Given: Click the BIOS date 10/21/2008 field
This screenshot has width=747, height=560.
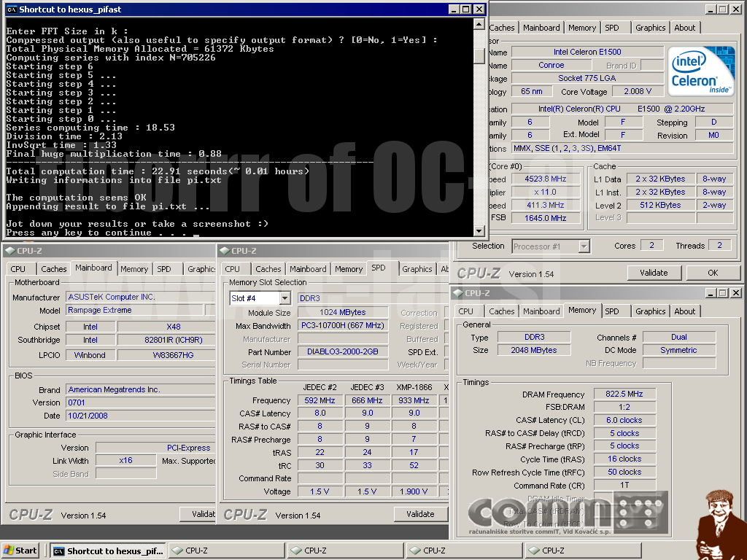Looking at the screenshot, I should point(141,416).
